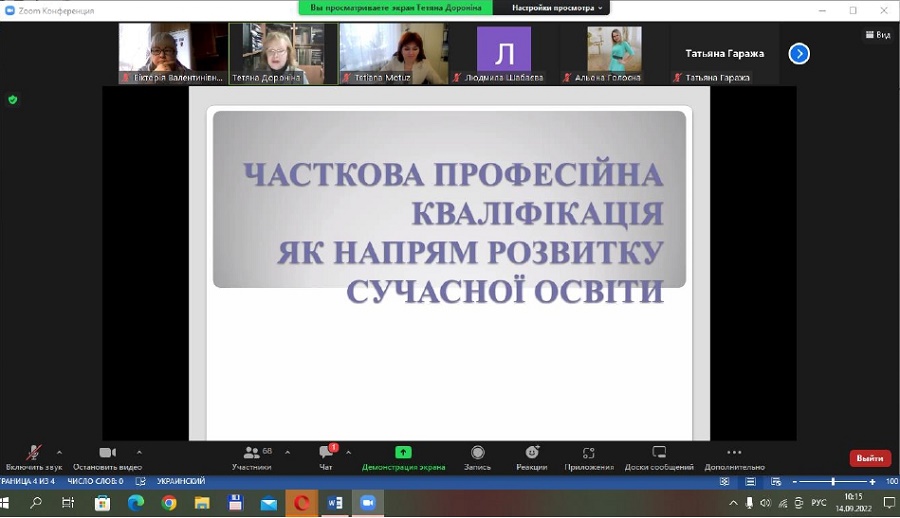900x518 pixels.
Task: Open the Дополнительно more options icon
Action: pos(734,453)
